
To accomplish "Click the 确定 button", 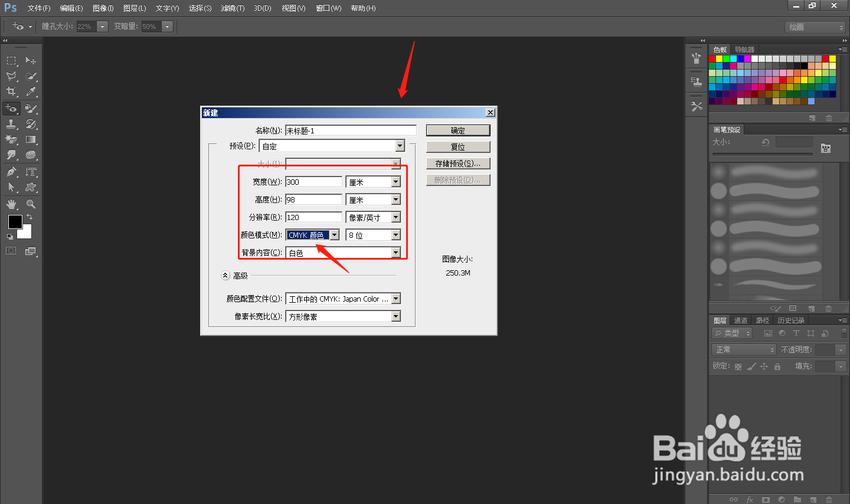I will point(458,130).
